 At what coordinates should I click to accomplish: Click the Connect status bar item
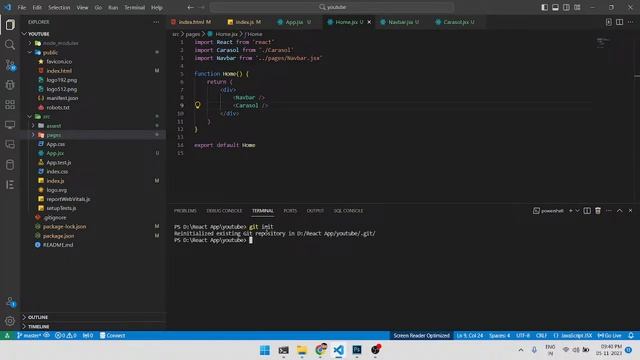(112, 336)
